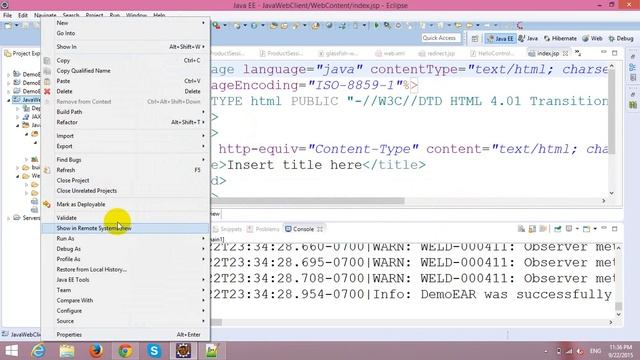This screenshot has width=640, height=360.
Task: Expand the Export submenu
Action: point(126,146)
